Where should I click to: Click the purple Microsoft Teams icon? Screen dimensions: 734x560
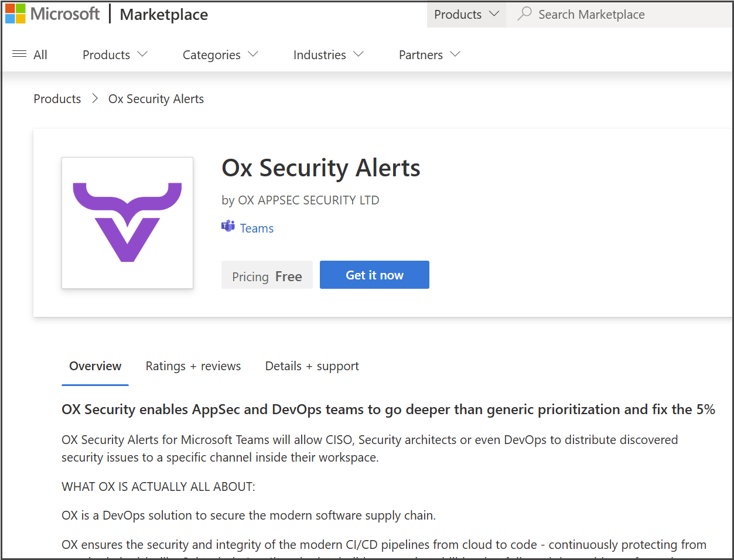[x=228, y=227]
